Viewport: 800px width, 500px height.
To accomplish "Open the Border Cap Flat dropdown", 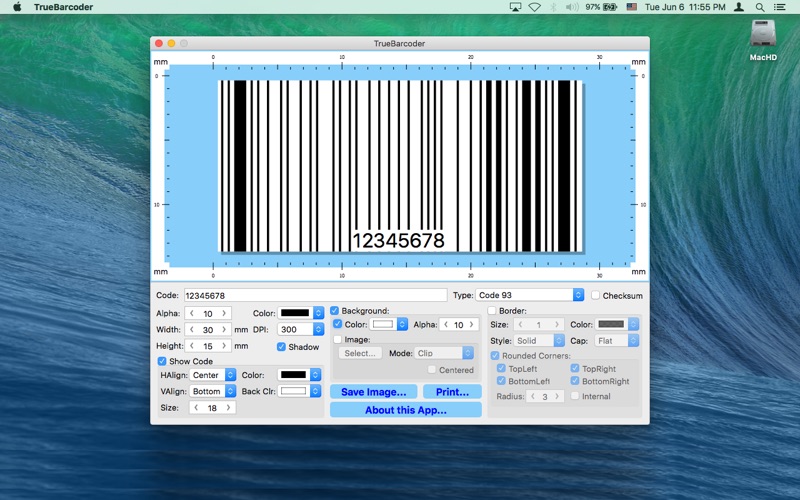I will pyautogui.click(x=616, y=340).
